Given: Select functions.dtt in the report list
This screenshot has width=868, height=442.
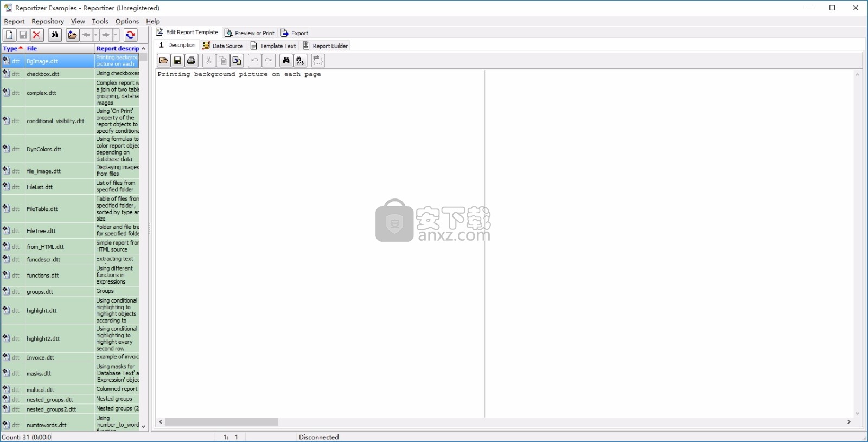Looking at the screenshot, I should pos(70,275).
